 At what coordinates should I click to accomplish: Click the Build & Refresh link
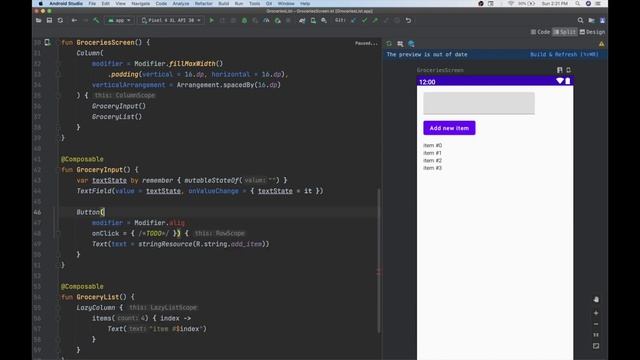click(x=564, y=54)
